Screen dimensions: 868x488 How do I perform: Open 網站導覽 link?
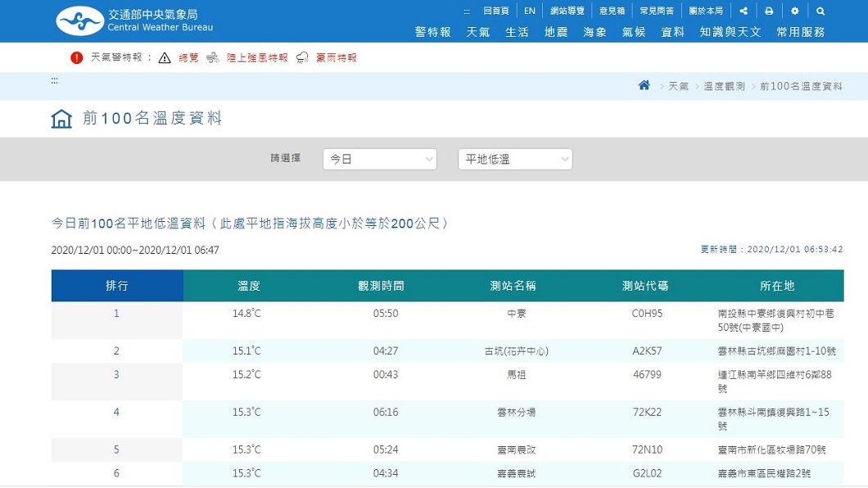[567, 11]
